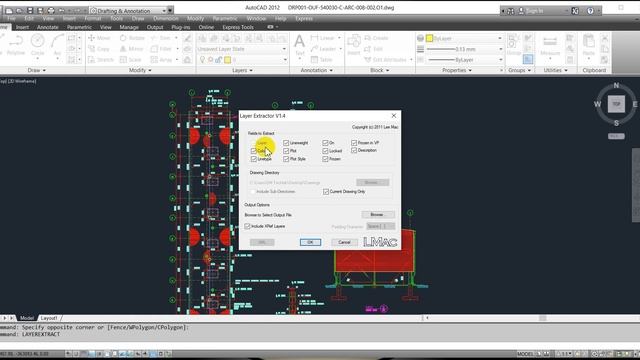This screenshot has height=360, width=640.
Task: Open the Dimension menu in menu bar
Action: [x=166, y=18]
